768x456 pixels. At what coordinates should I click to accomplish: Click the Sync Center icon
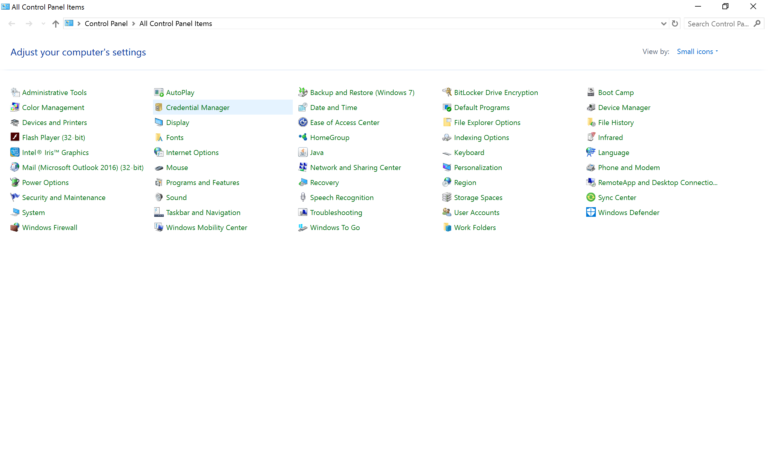point(591,197)
